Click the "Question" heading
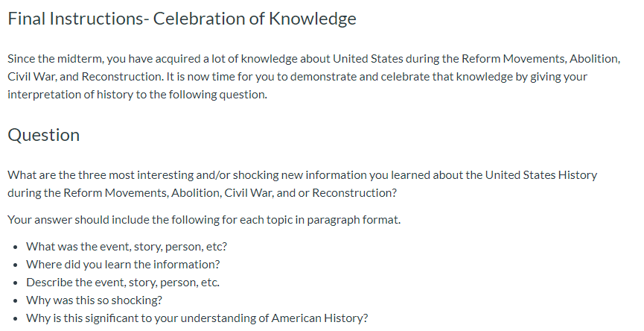 tap(43, 135)
